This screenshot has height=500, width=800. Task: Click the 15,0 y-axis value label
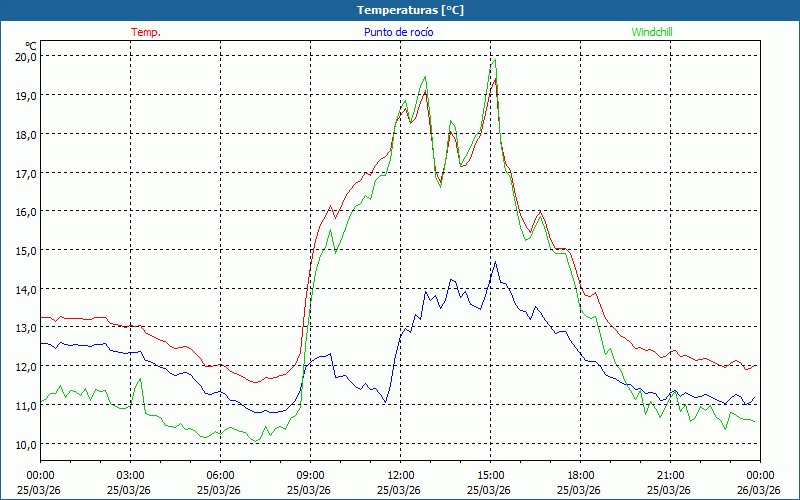[x=26, y=250]
